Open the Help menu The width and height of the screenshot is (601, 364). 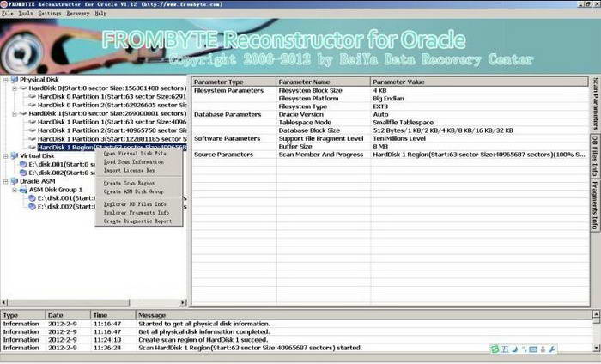[x=100, y=14]
